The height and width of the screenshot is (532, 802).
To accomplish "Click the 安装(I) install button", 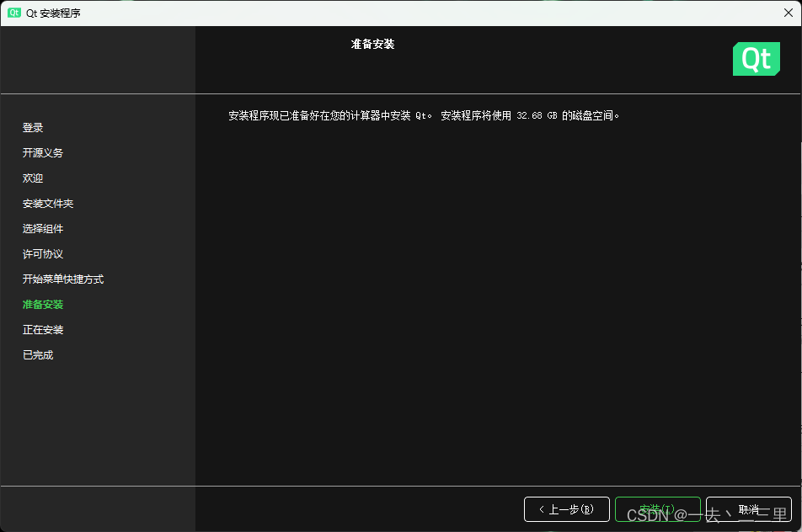I will point(658,509).
